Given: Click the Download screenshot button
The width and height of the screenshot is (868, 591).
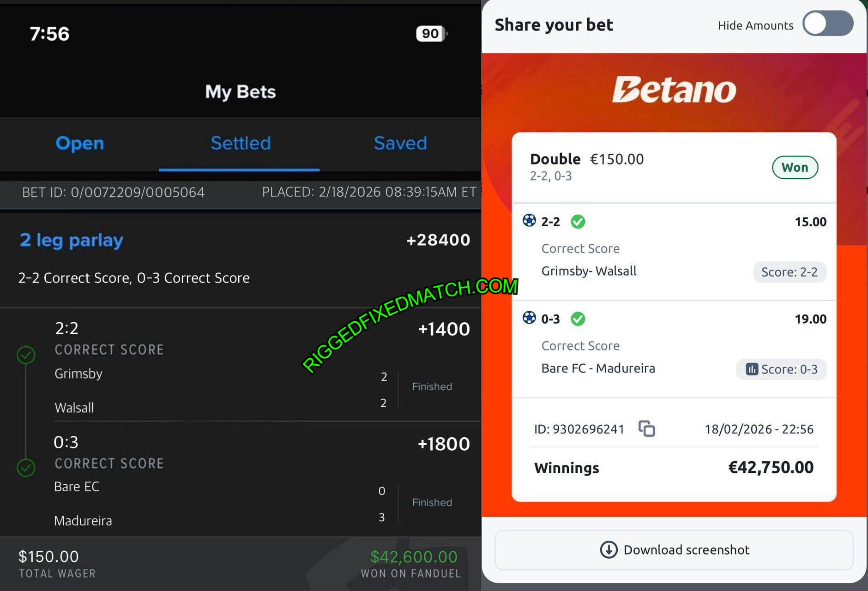Looking at the screenshot, I should pos(674,550).
